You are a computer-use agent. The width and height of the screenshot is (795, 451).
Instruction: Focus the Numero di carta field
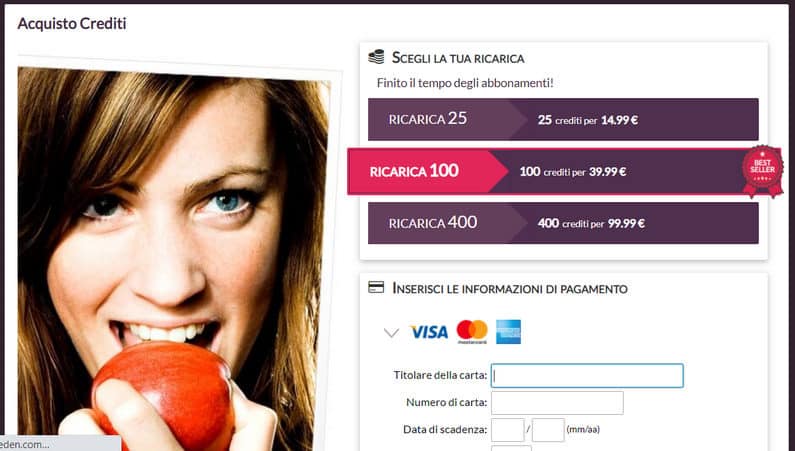pos(557,403)
